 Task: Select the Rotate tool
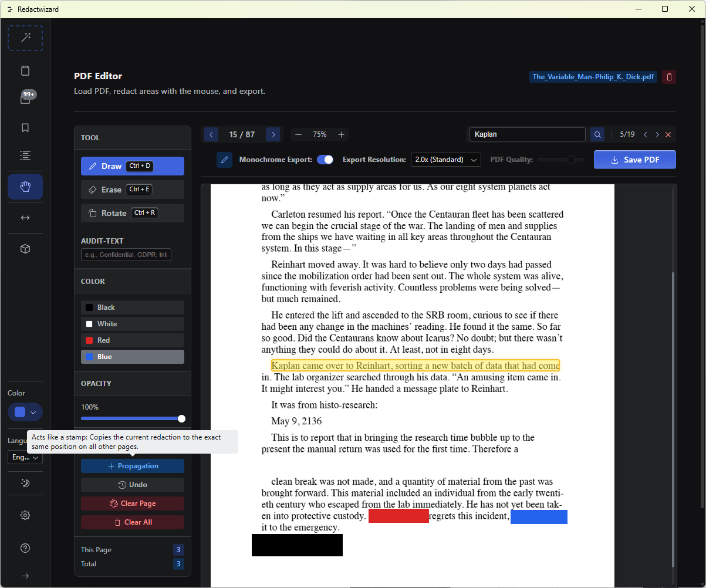[x=133, y=213]
